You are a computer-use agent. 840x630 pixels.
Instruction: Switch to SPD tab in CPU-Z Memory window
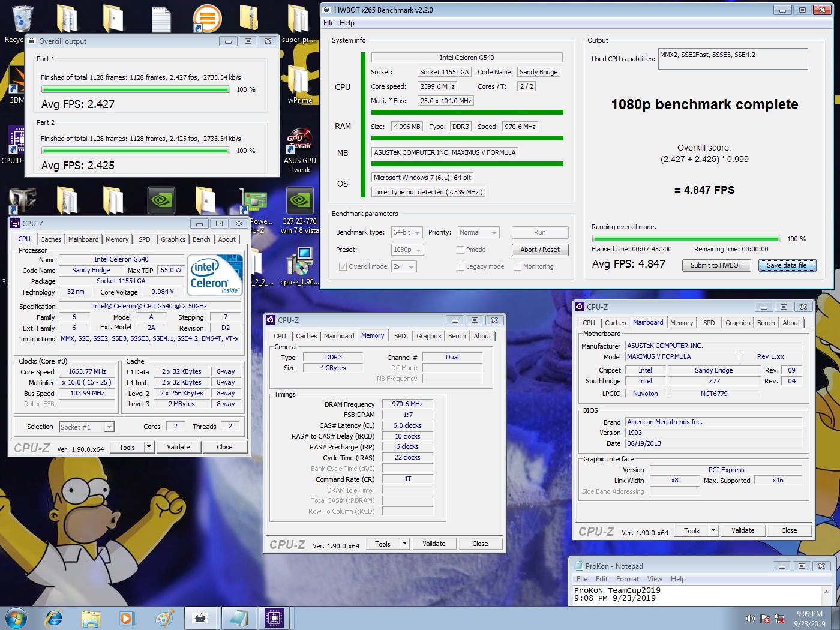[400, 336]
